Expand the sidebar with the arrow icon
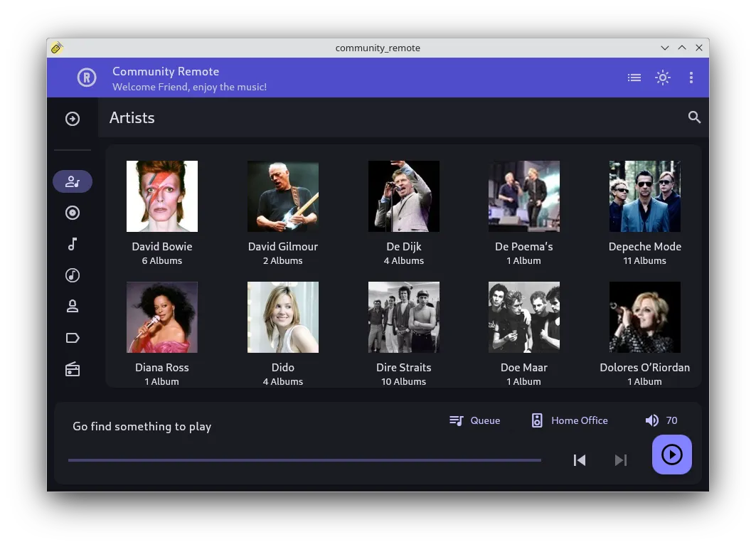 (x=73, y=119)
